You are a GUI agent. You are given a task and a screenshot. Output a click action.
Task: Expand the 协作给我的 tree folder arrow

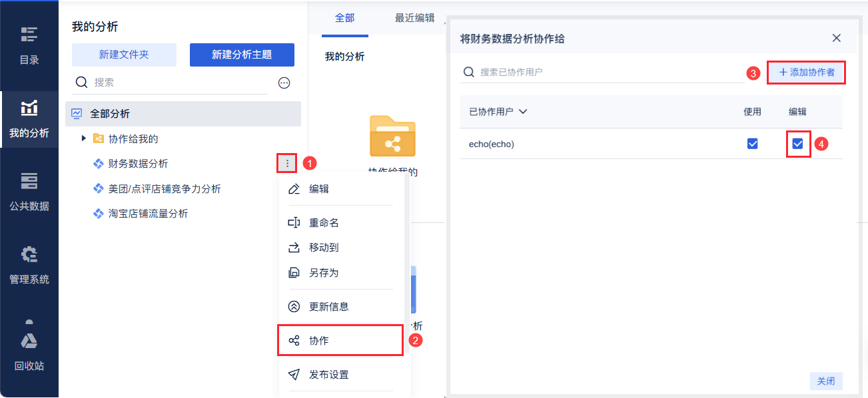pos(84,138)
